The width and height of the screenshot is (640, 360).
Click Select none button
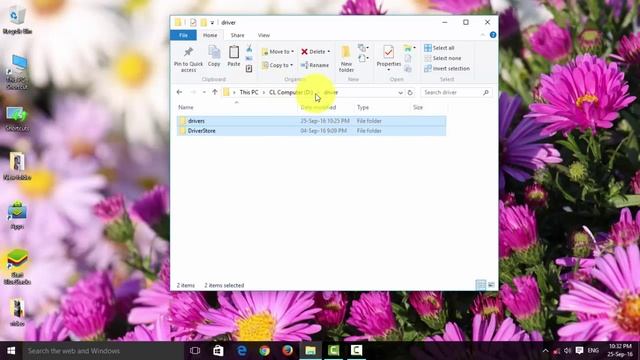point(442,58)
